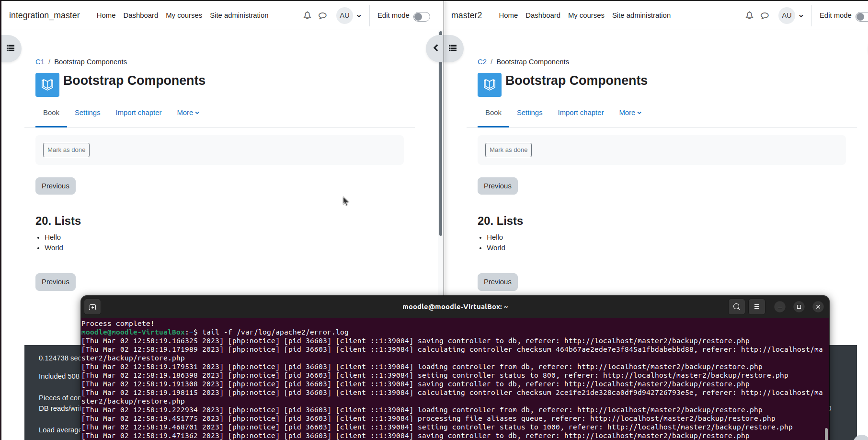Open messages icon in integration_master window

coord(322,15)
